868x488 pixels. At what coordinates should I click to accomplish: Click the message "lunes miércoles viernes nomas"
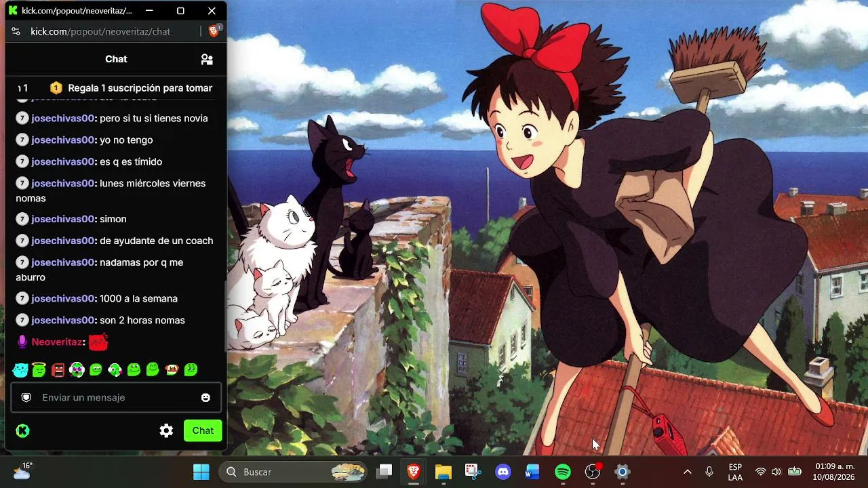111,190
